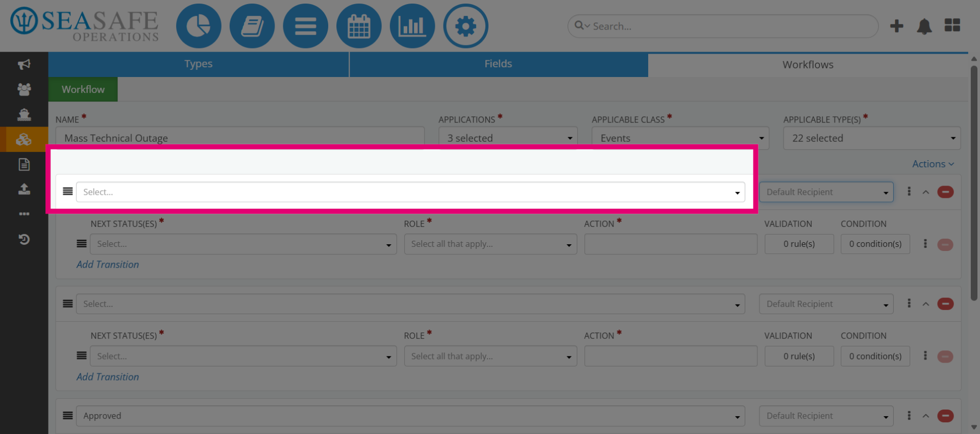Viewport: 980px width, 434px height.
Task: Open the megaphone announcements sidebar icon
Action: pyautogui.click(x=24, y=64)
